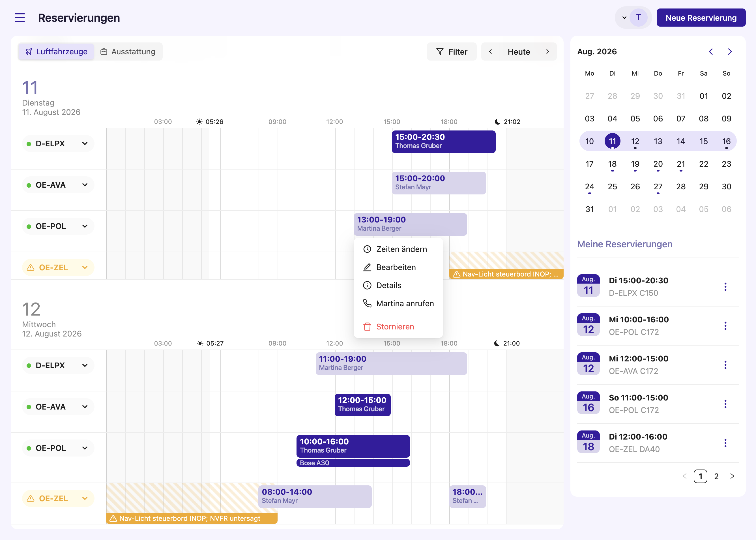This screenshot has width=756, height=540.
Task: Choose Stornieren to cancel reservation
Action: click(398, 327)
